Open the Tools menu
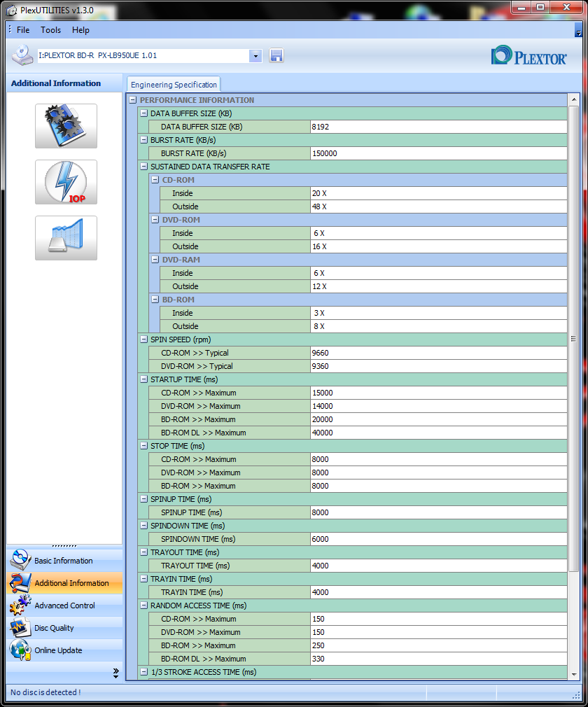The height and width of the screenshot is (707, 588). [x=50, y=30]
